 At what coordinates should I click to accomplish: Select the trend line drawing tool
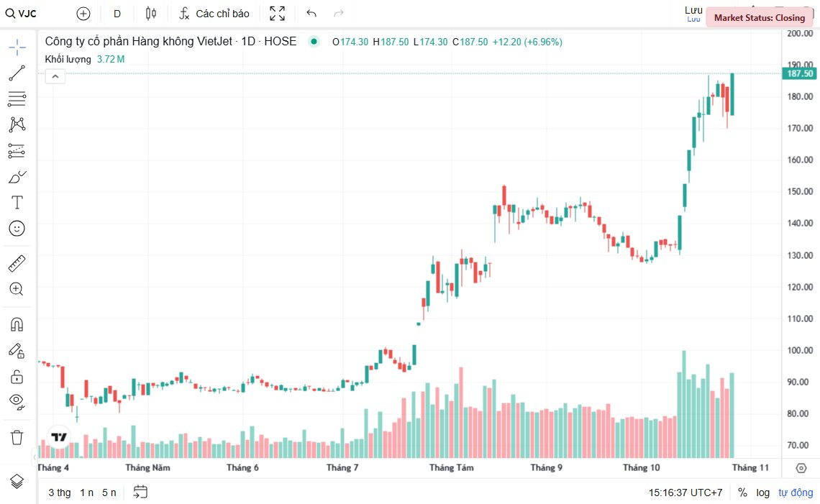(17, 73)
